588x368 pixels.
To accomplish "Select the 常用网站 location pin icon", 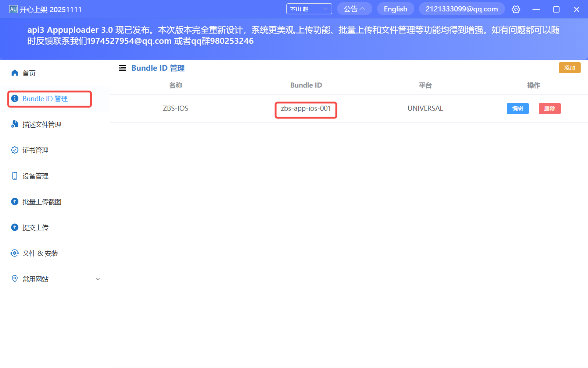I will point(15,279).
